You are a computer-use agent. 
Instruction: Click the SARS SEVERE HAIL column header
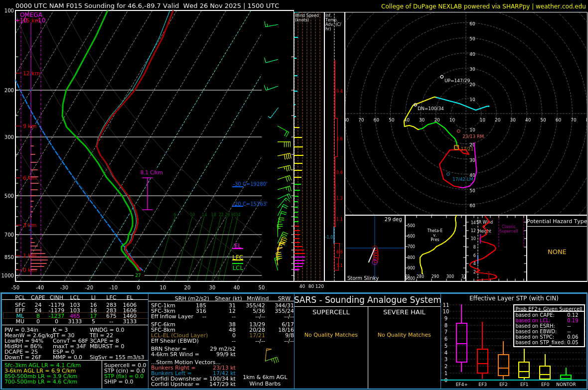(x=404, y=312)
